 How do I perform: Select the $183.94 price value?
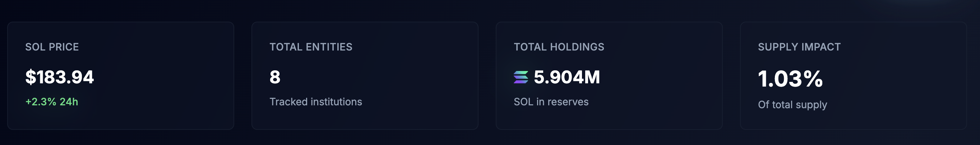pyautogui.click(x=60, y=77)
